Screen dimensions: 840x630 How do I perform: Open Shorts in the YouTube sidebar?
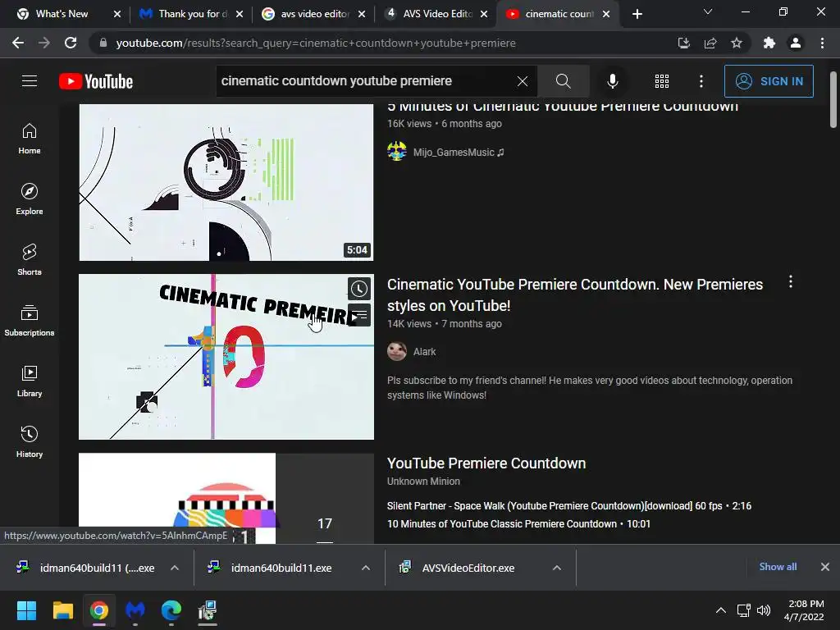[30, 260]
